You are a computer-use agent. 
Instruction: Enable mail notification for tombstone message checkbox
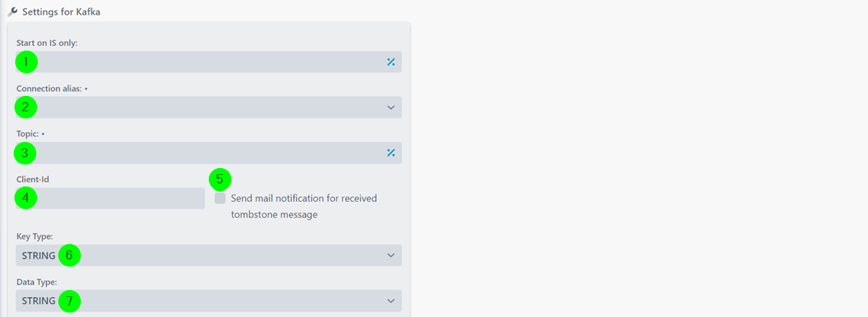click(220, 198)
